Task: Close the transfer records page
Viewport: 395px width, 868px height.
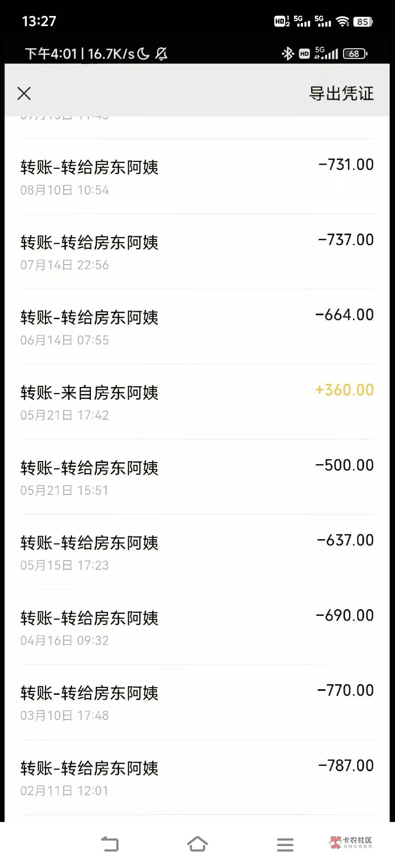Action: coord(24,94)
